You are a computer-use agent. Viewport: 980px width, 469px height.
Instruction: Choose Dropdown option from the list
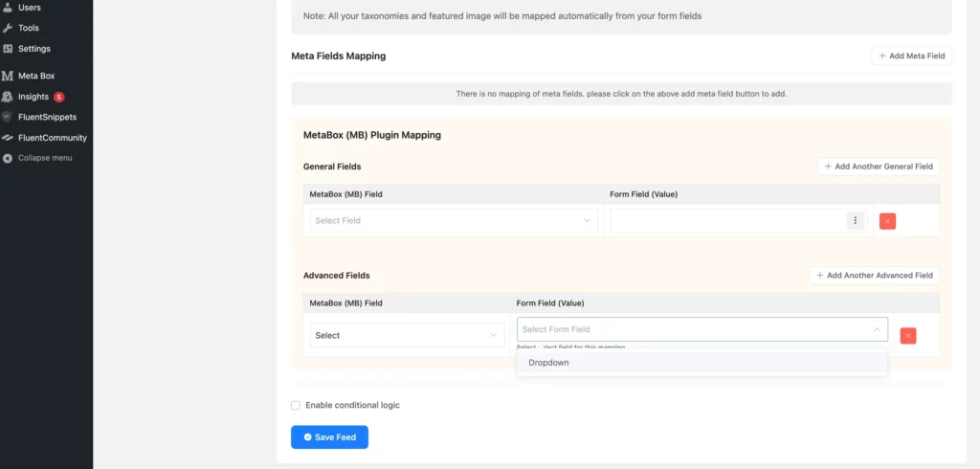pyautogui.click(x=702, y=362)
